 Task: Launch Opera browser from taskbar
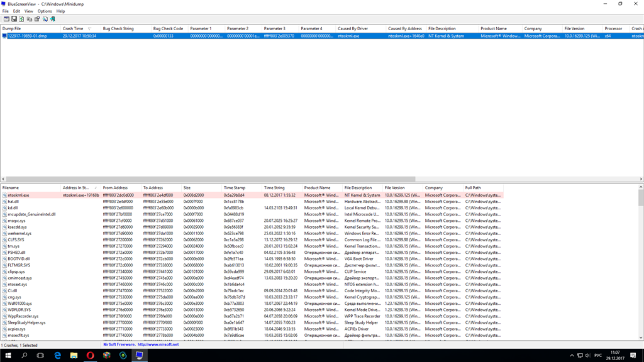pos(91,356)
